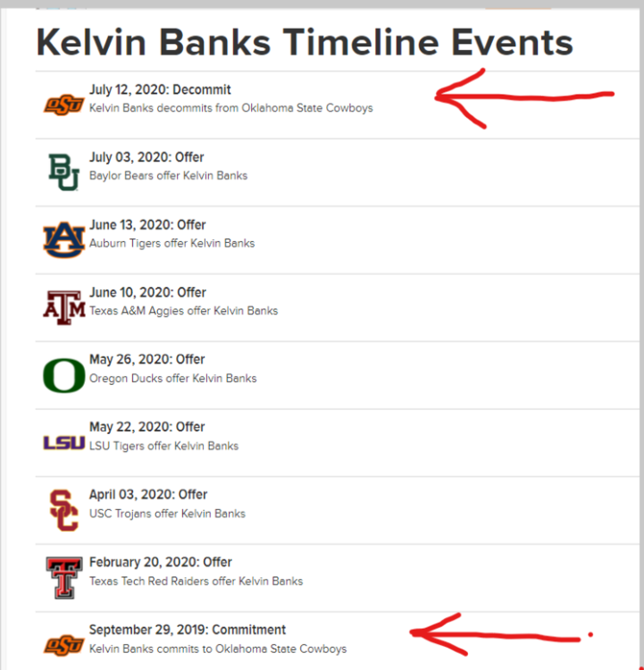Click "USC Trojans offer Kelvin Banks" text

pyautogui.click(x=167, y=514)
